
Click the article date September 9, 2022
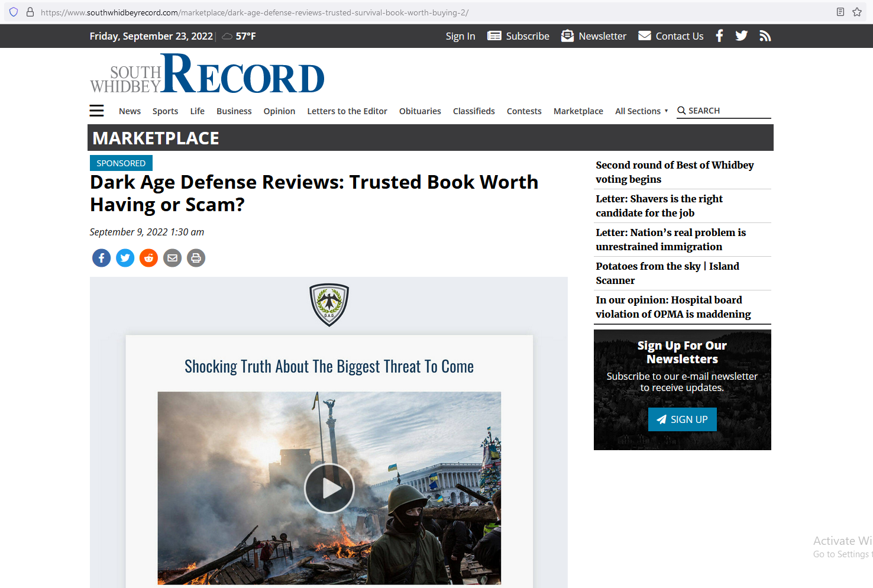(x=147, y=232)
